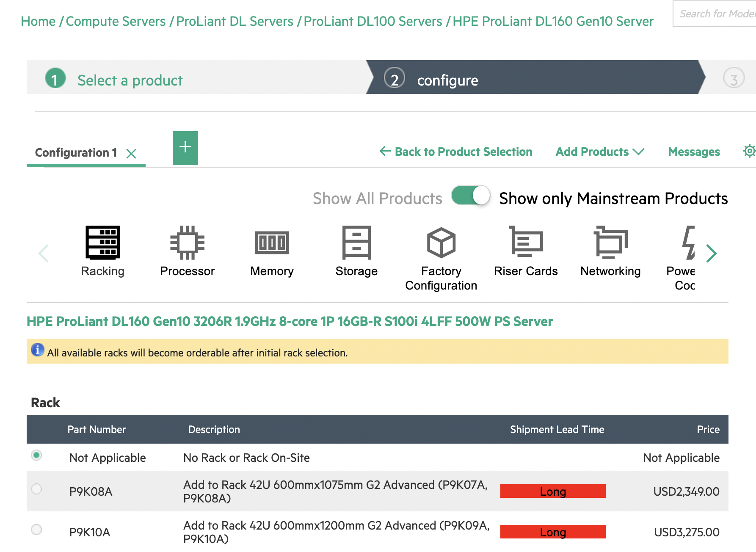756x552 pixels.
Task: Open the Racking category icon
Action: click(x=103, y=243)
